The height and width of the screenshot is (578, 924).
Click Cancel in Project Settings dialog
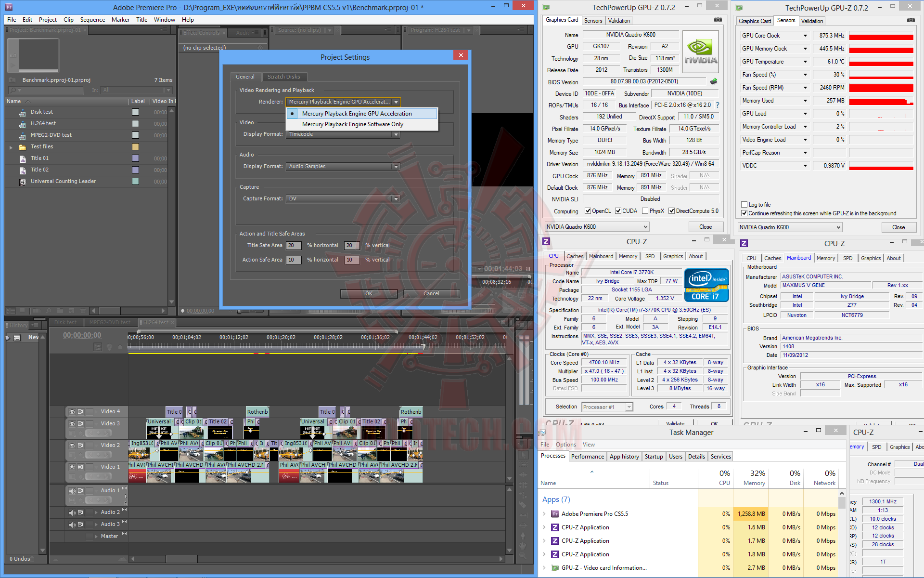point(431,293)
